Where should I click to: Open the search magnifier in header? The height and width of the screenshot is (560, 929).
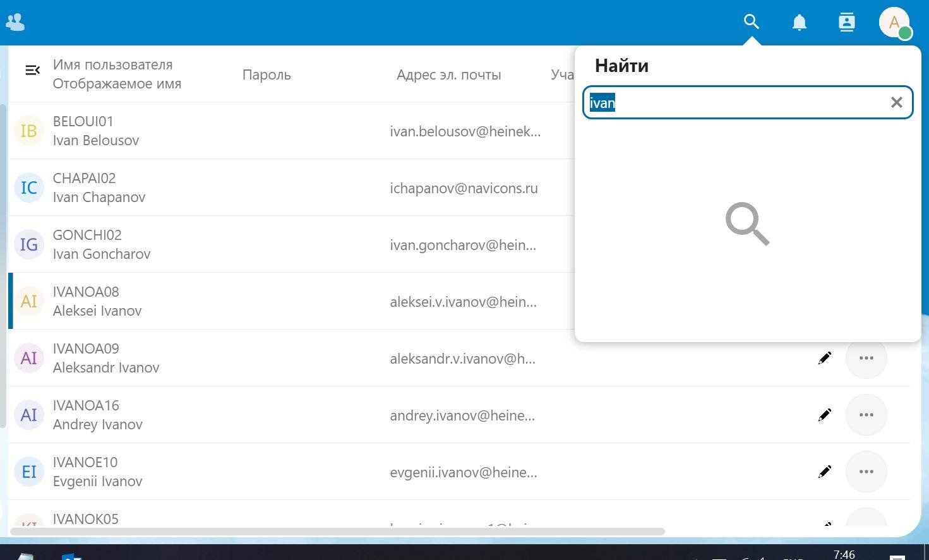click(x=751, y=22)
